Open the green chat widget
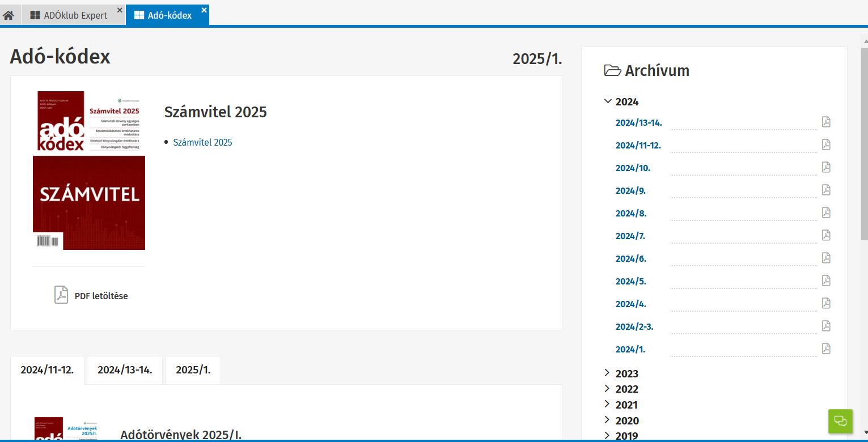The width and height of the screenshot is (868, 442). pos(840,421)
